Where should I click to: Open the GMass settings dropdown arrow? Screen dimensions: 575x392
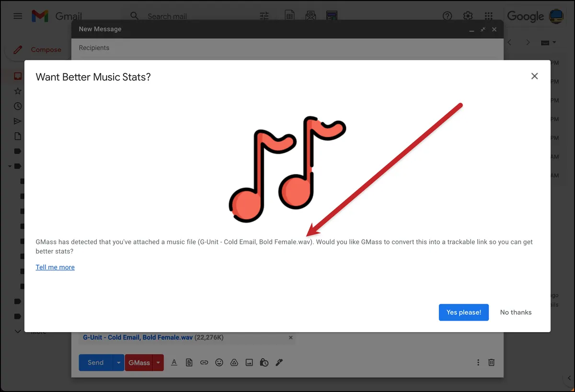tap(158, 363)
